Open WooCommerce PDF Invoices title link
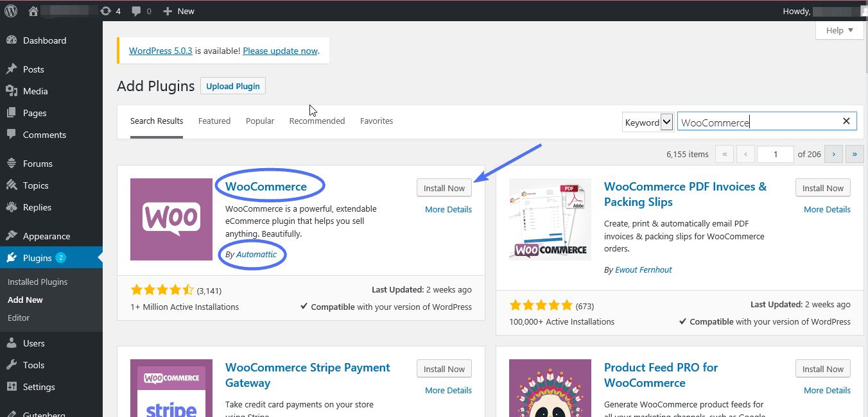 tap(685, 194)
